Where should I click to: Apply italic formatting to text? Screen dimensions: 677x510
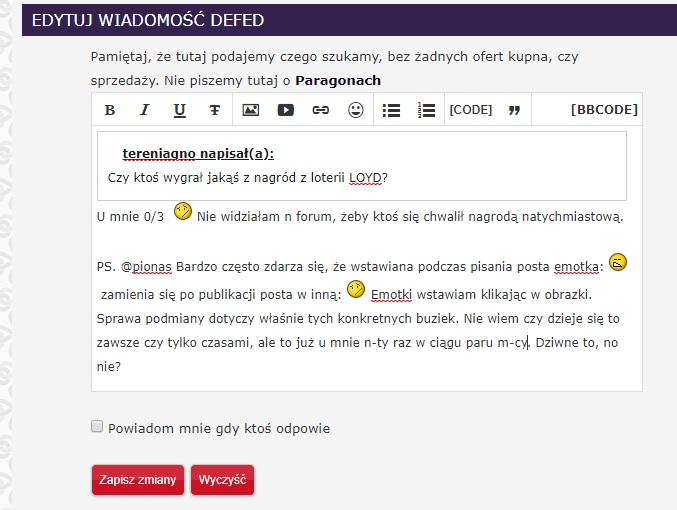coord(144,110)
